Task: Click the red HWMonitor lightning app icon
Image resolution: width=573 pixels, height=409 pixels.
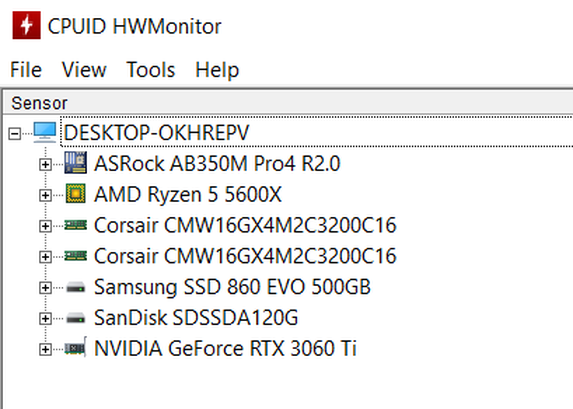Action: (26, 25)
